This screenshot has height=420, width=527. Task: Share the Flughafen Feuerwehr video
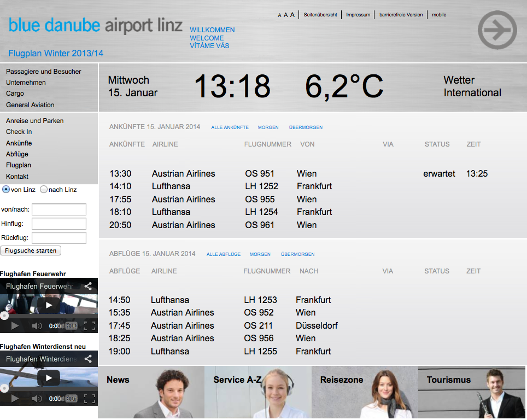pyautogui.click(x=88, y=286)
